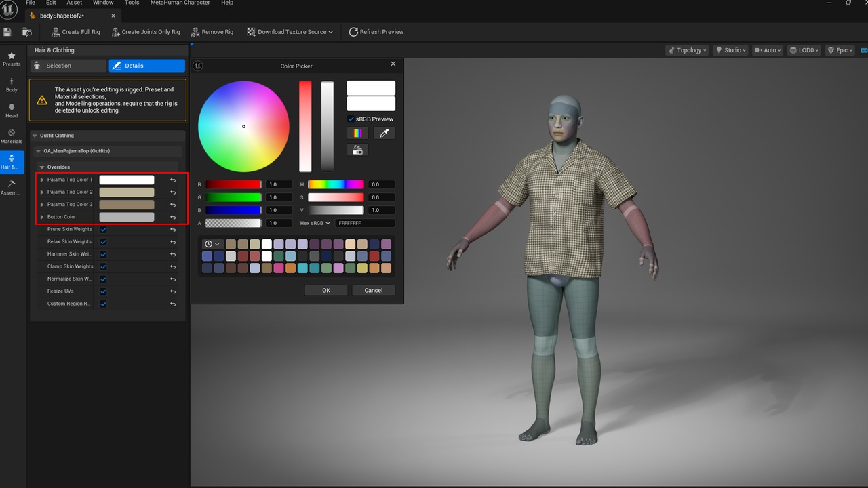Select the eyedropper tool in Color Picker

click(x=384, y=134)
